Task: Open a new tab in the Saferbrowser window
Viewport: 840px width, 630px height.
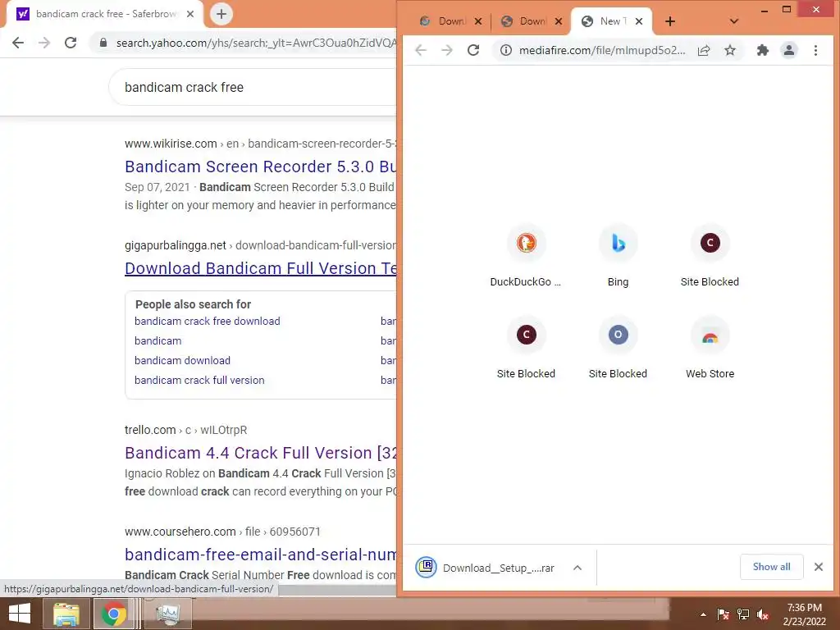Action: 221,14
